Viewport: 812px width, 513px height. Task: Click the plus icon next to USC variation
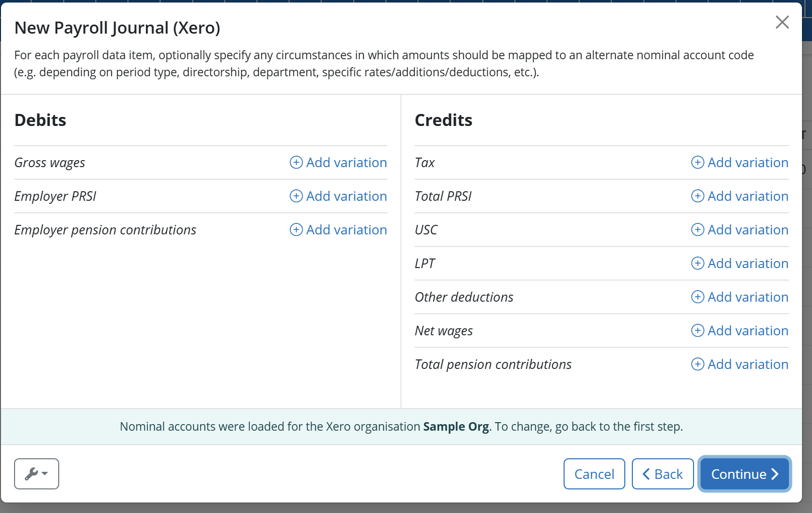(698, 230)
